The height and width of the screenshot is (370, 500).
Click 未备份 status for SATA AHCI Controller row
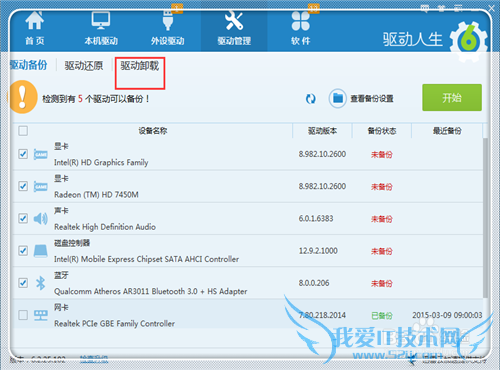coord(382,251)
